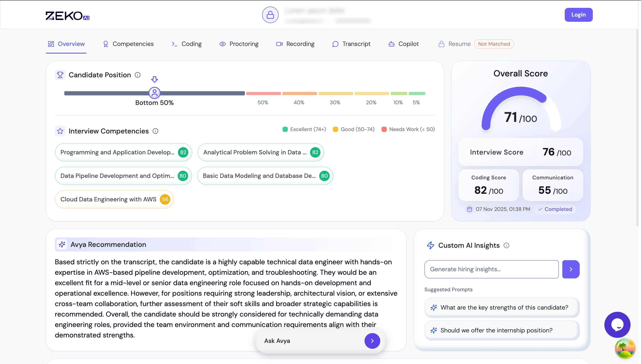Viewport: 641px width, 364px height.
Task: Click the Login button
Action: [579, 15]
